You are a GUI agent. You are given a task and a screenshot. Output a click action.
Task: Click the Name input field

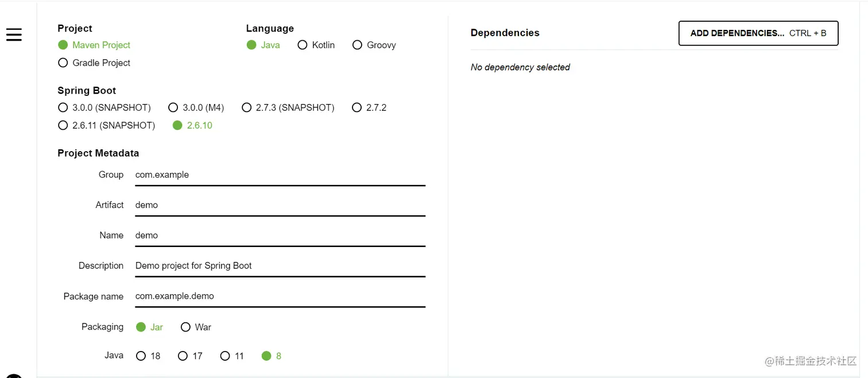[x=280, y=236]
